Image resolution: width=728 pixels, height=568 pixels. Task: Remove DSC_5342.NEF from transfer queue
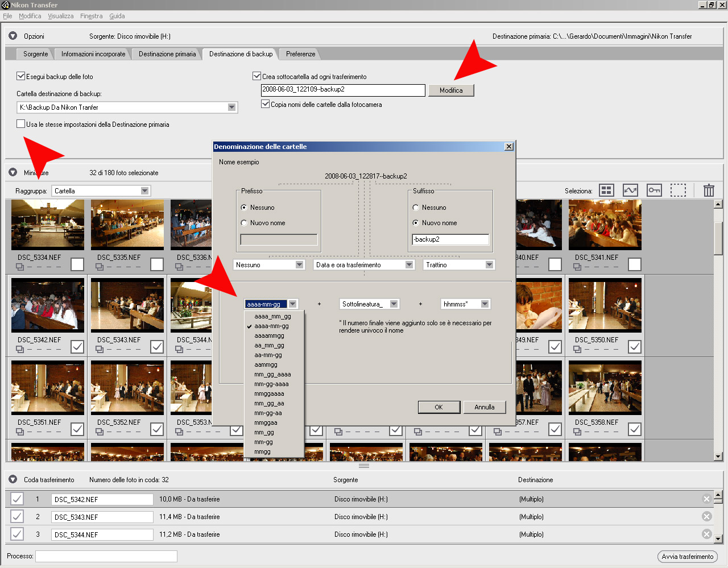[706, 499]
